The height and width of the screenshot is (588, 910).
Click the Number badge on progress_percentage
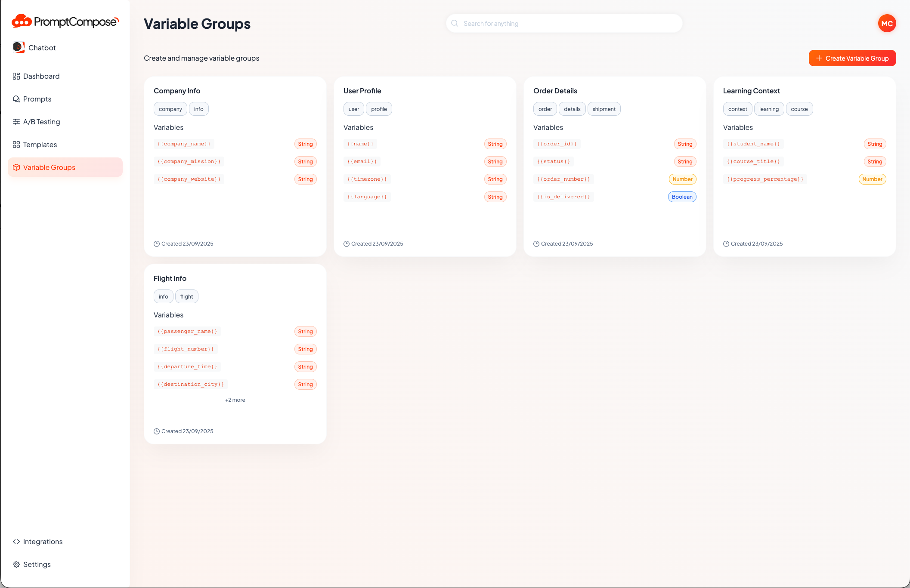(872, 179)
